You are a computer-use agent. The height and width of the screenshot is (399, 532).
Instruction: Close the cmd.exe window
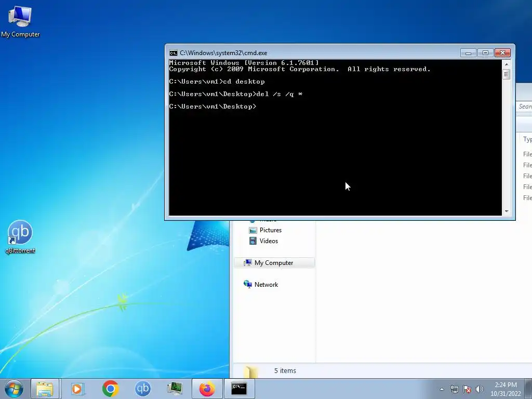click(x=502, y=53)
